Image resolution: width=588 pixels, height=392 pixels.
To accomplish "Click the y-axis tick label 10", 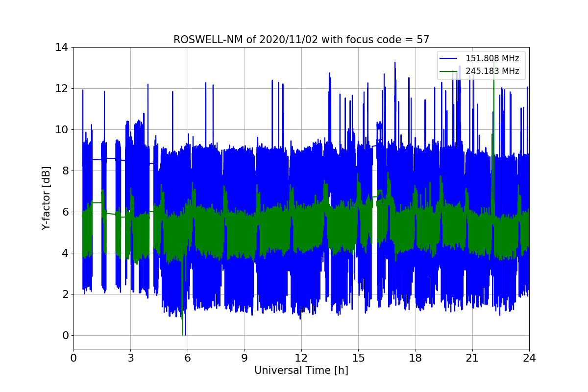I will point(62,130).
